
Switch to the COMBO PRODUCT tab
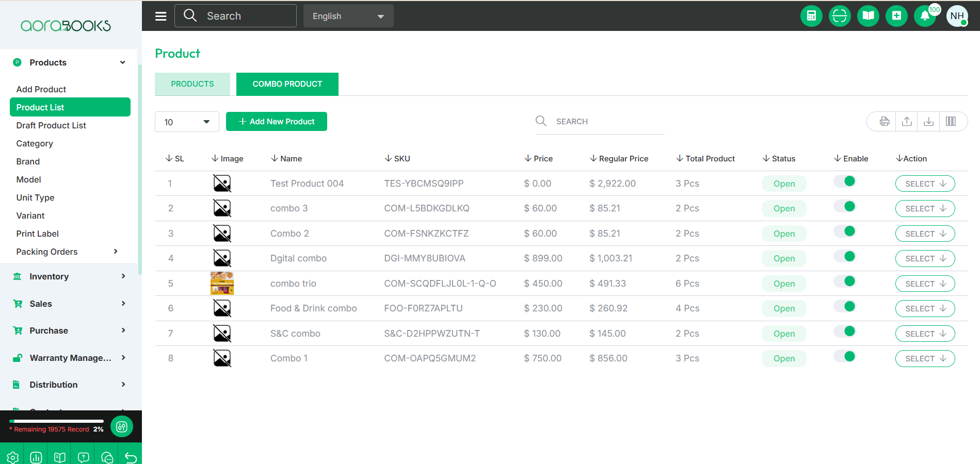pos(287,84)
